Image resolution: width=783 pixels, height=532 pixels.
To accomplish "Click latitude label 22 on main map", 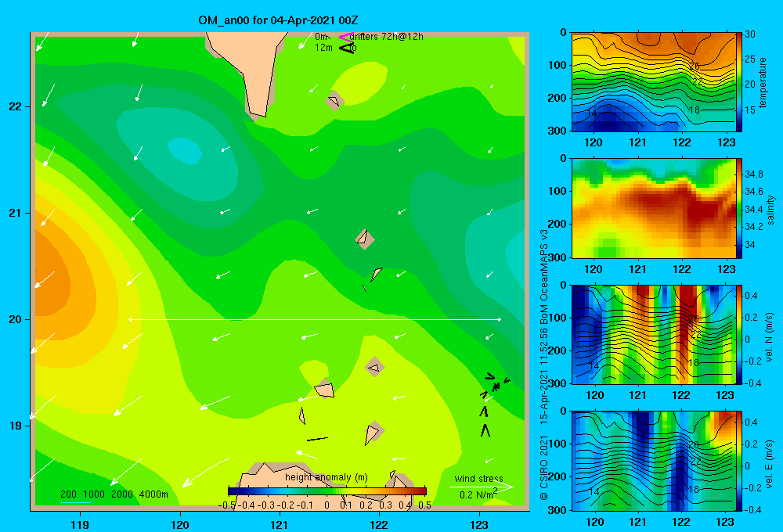I will [16, 106].
